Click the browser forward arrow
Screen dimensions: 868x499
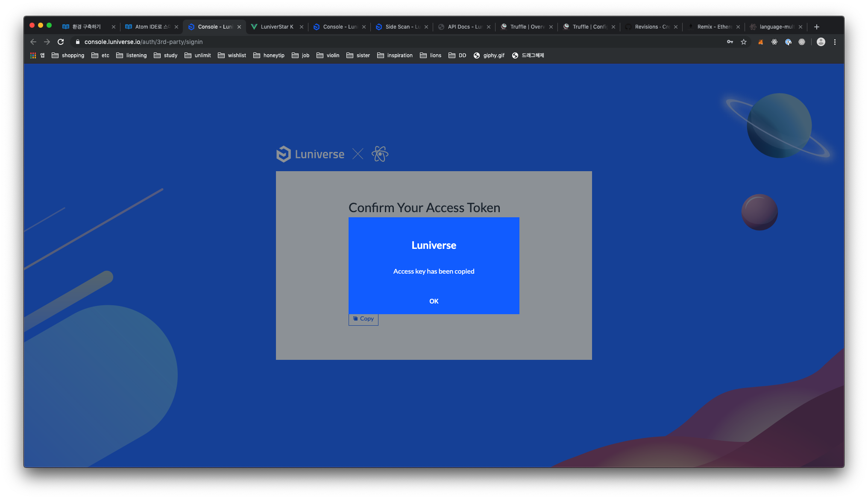(47, 42)
